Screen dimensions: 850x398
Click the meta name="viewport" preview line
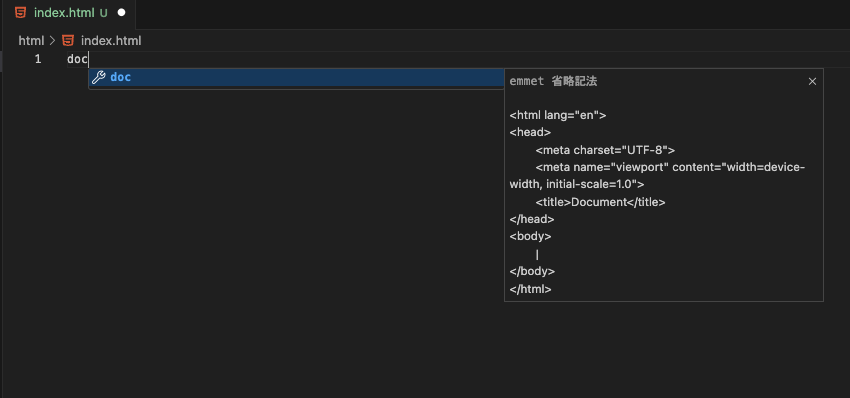(658, 176)
